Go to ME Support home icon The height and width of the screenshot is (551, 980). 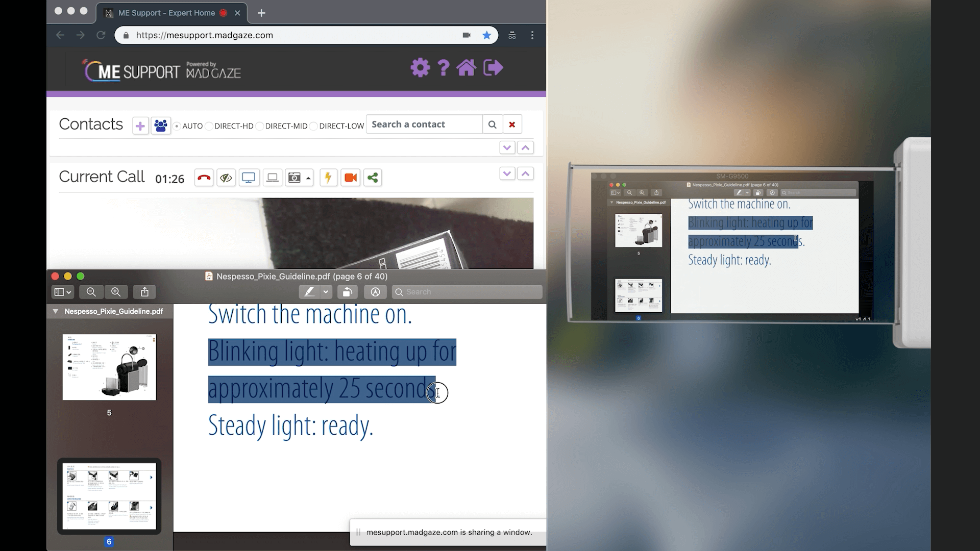466,68
